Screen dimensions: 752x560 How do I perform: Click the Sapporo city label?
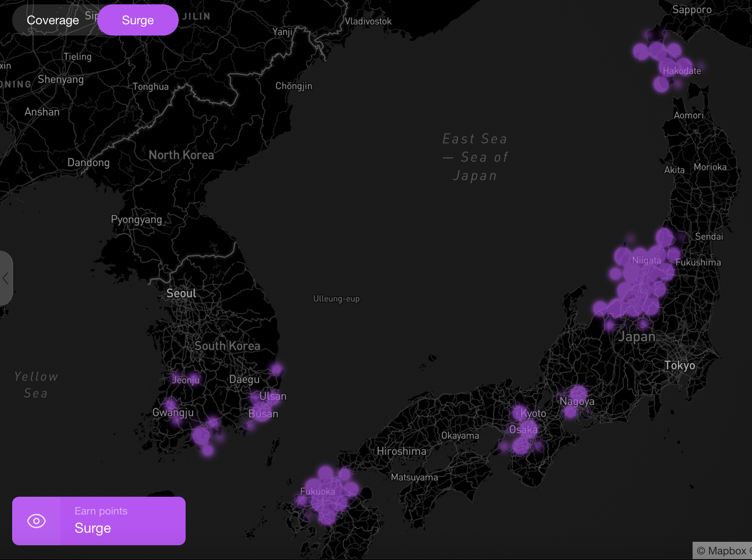692,10
